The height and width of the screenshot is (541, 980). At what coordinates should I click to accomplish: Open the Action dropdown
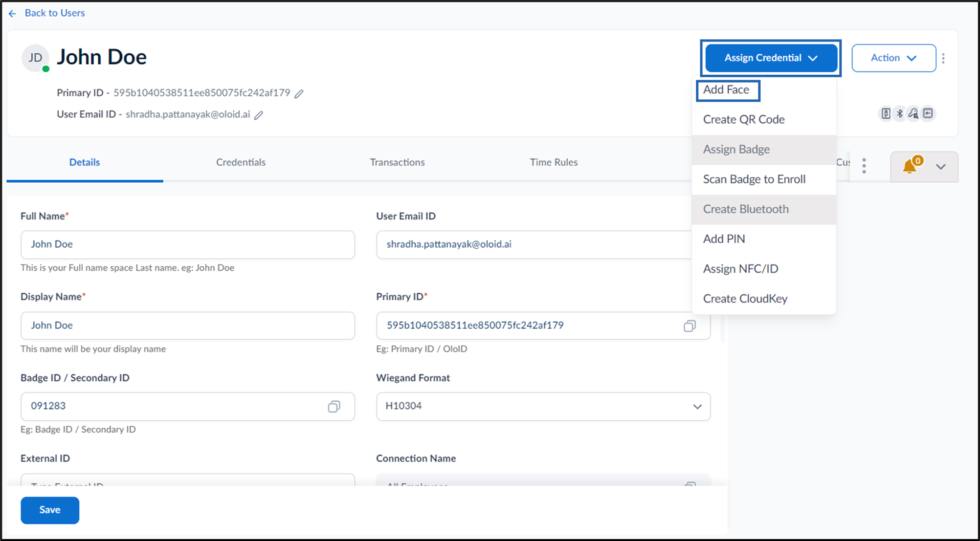pos(893,58)
